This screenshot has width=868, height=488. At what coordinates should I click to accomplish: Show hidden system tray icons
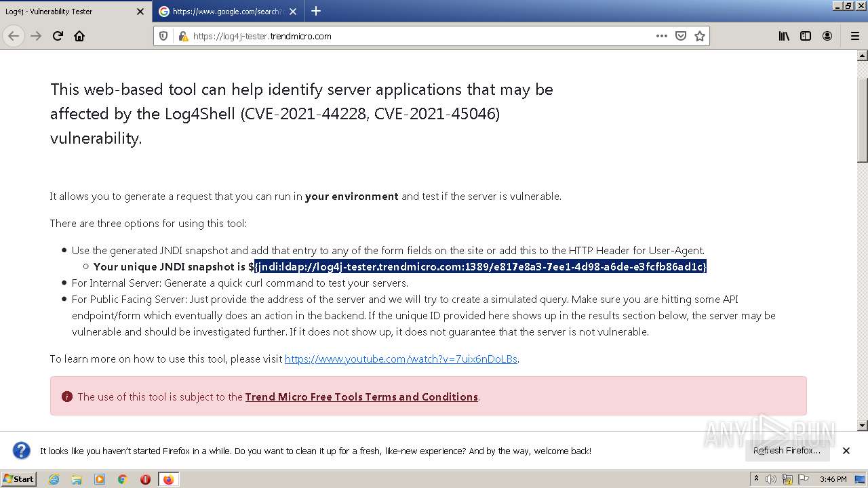coord(756,479)
